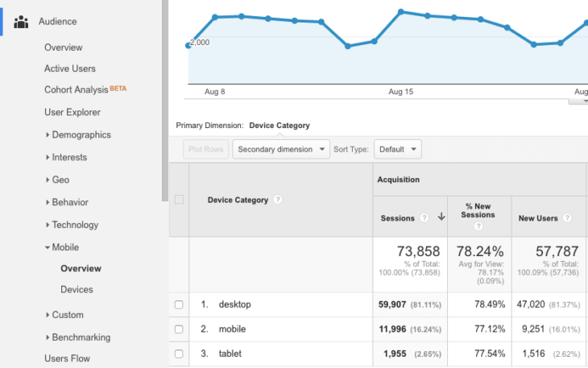Click the Plot Rows button
This screenshot has width=588, height=368.
pos(206,149)
